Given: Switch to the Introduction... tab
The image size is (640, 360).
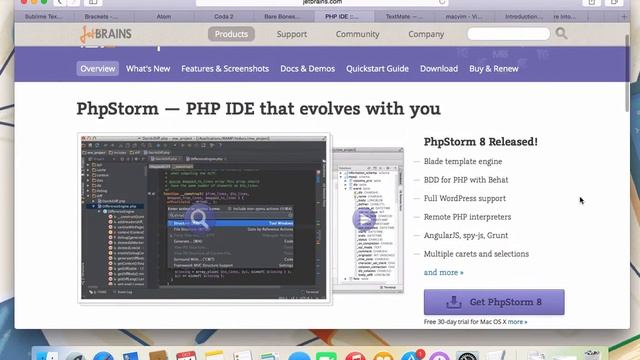Looking at the screenshot, I should 524,17.
